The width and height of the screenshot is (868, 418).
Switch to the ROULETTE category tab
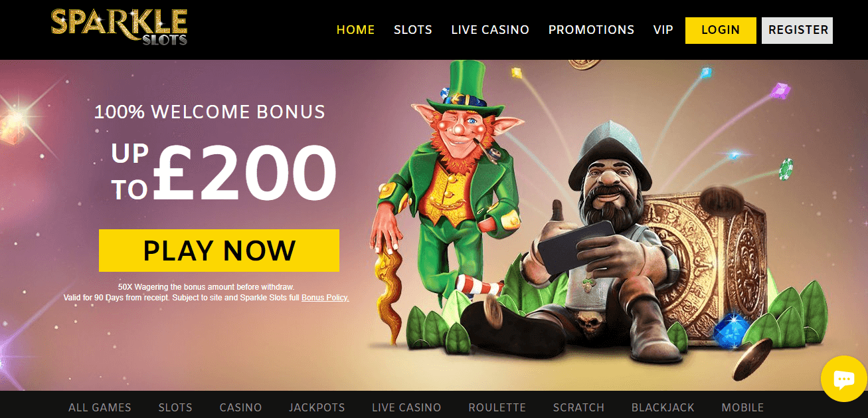pyautogui.click(x=497, y=407)
